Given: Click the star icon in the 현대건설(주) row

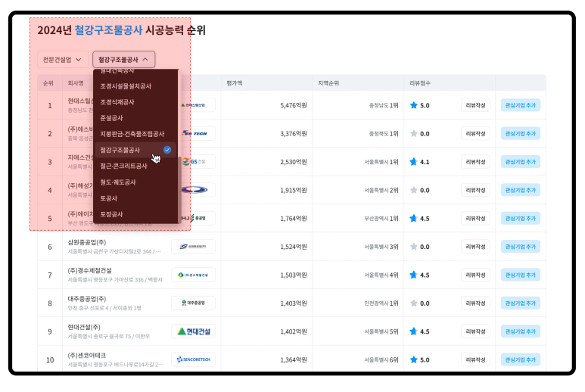Looking at the screenshot, I should 413,331.
